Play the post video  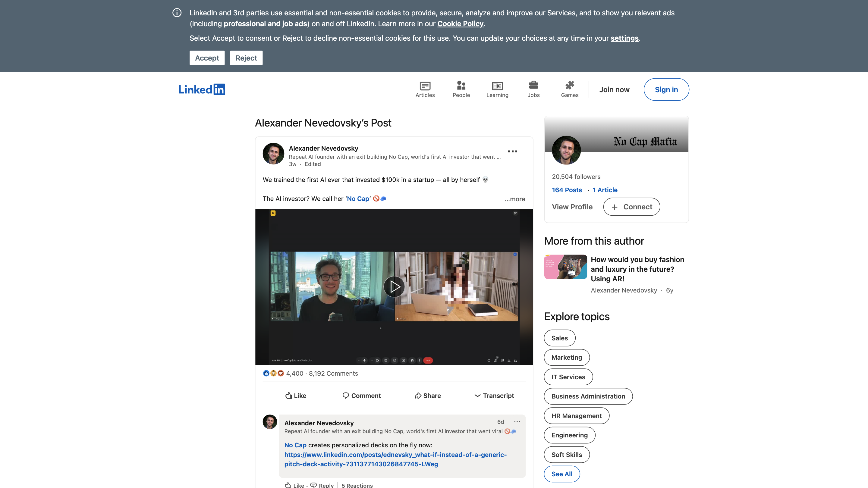394,286
